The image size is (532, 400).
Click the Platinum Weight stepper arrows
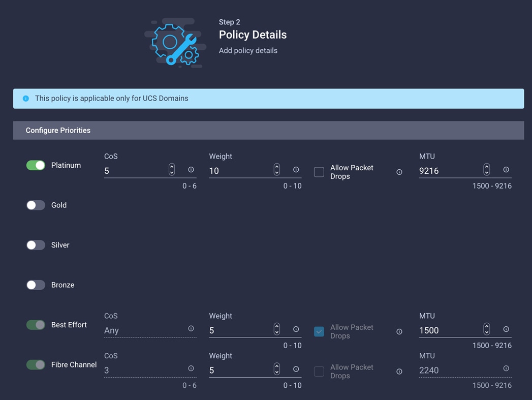click(x=277, y=169)
